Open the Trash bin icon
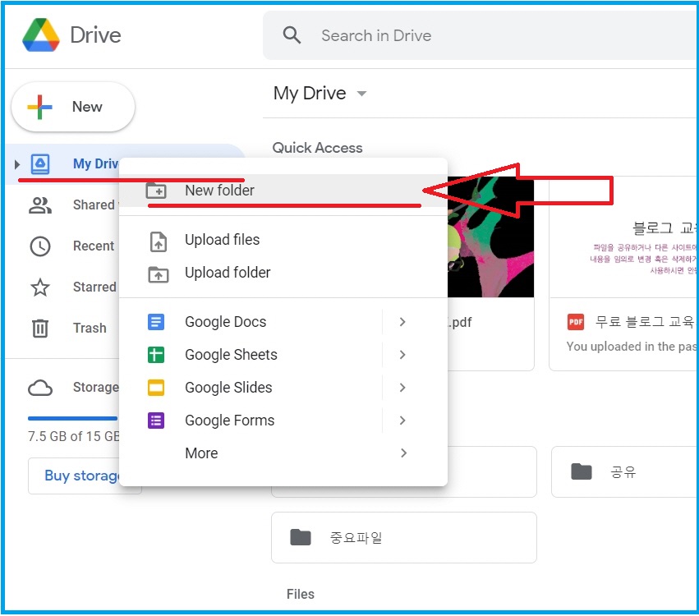This screenshot has width=699, height=616. 40,328
